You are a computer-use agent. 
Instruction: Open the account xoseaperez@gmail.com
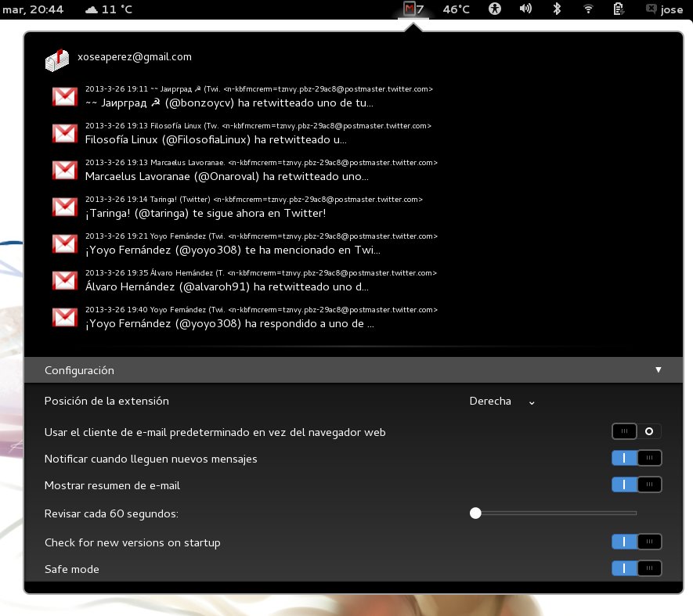135,57
